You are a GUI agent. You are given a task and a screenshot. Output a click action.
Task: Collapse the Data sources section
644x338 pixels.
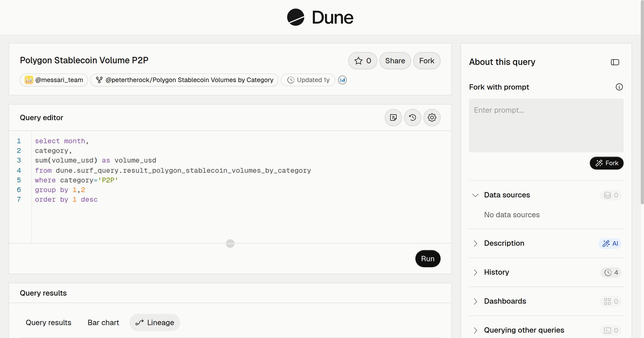[x=475, y=195]
